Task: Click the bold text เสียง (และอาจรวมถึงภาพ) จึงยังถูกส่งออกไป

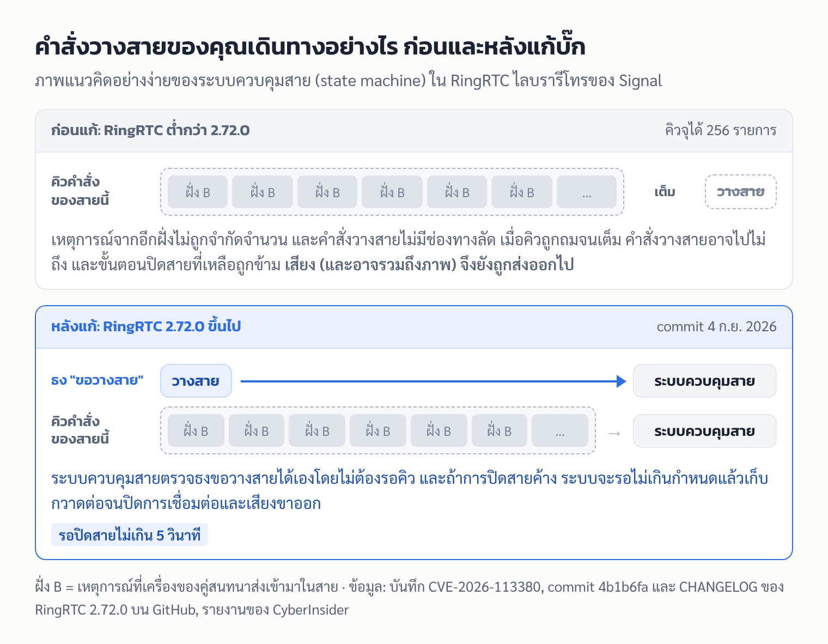Action: point(429,265)
